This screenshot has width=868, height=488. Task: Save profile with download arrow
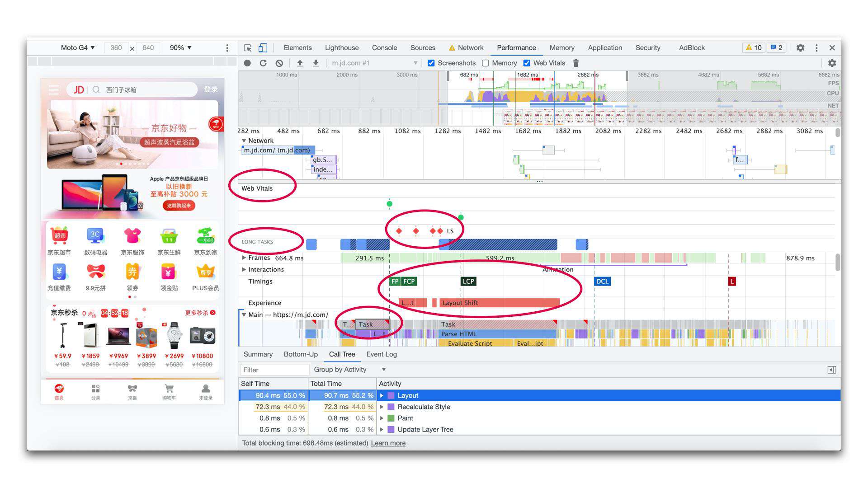point(316,63)
